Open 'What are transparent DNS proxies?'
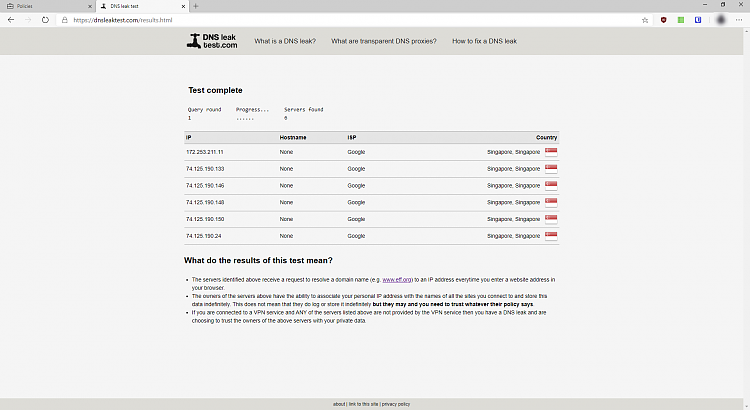Screen dimensions: 750x410 pyautogui.click(x=384, y=41)
